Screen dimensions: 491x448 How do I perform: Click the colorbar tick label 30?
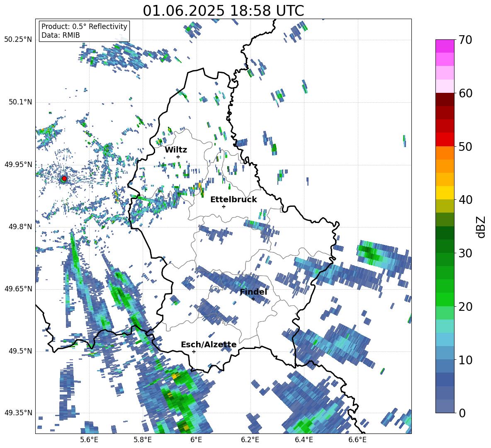click(x=465, y=253)
